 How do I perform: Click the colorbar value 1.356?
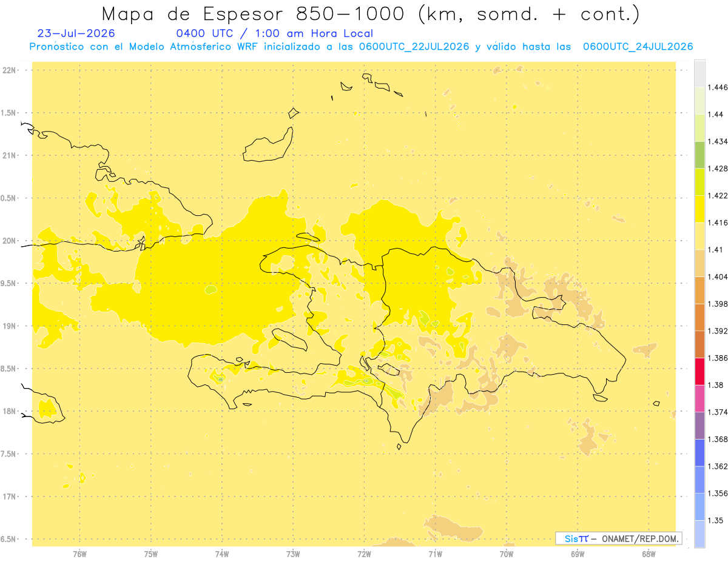point(718,493)
